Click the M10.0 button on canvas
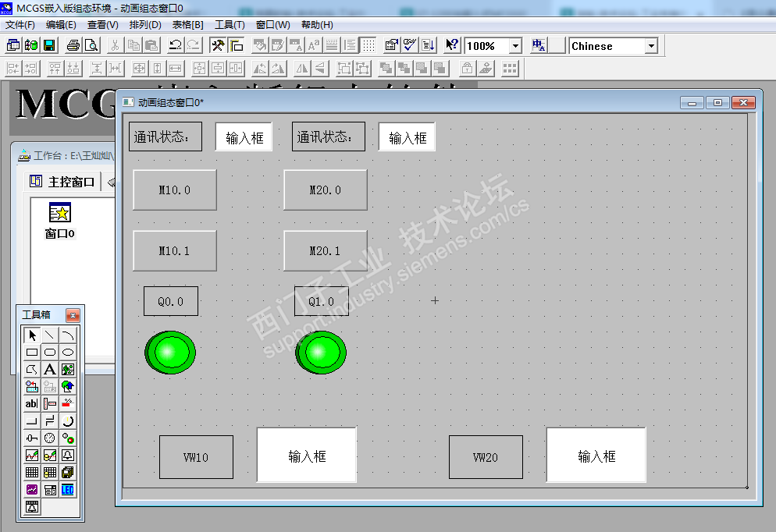The image size is (776, 532). pyautogui.click(x=175, y=190)
